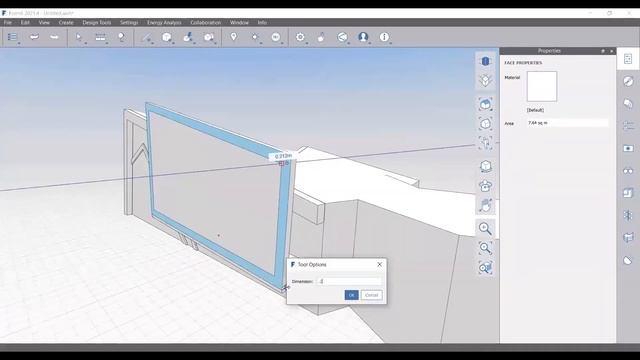
Task: Choose the line Sketch tool
Action: point(146,37)
